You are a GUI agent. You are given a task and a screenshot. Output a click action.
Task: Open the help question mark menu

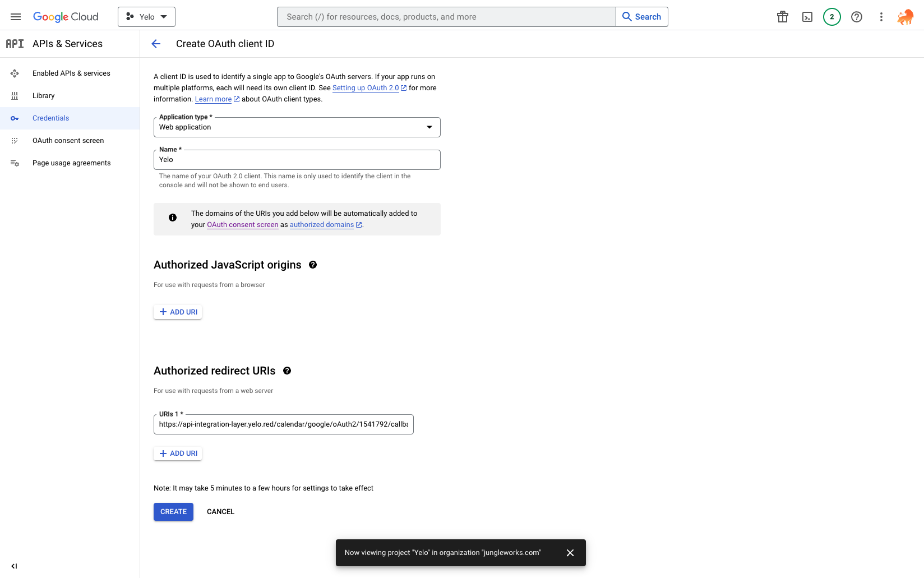click(x=857, y=17)
